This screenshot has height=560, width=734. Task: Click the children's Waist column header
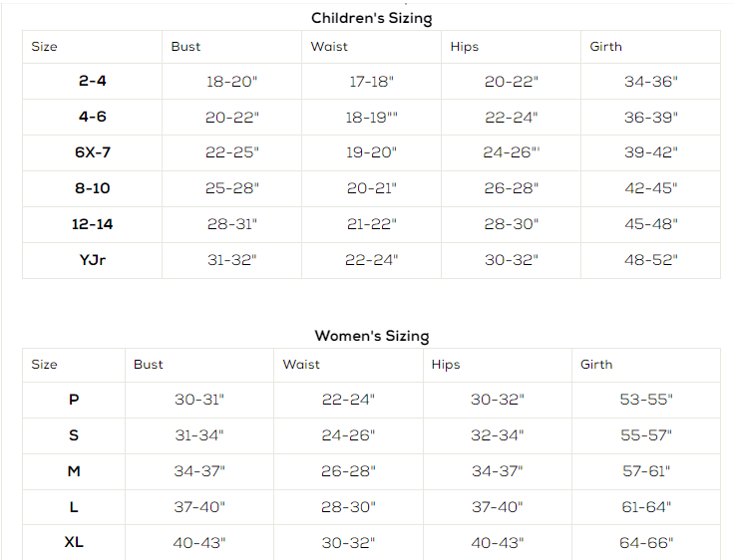pos(329,47)
